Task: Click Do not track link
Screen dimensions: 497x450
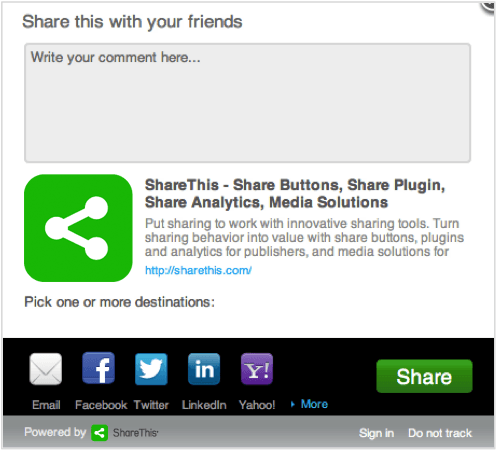Action: click(x=440, y=433)
